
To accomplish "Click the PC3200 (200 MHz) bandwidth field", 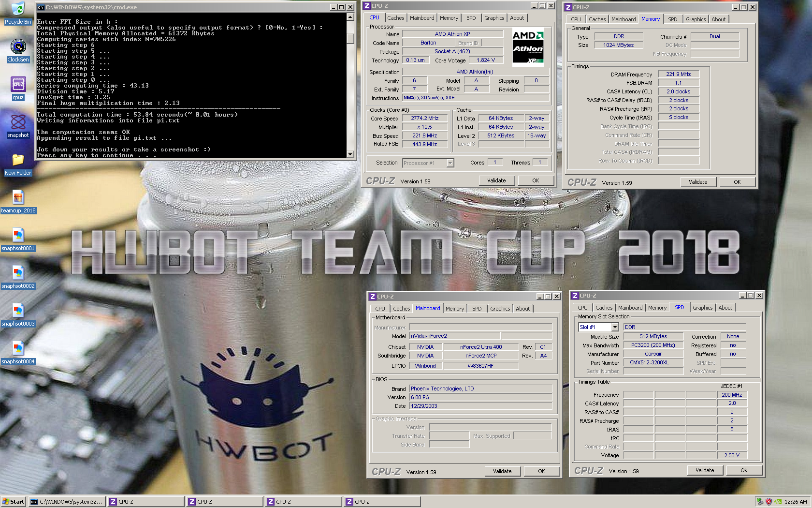I will 653,345.
